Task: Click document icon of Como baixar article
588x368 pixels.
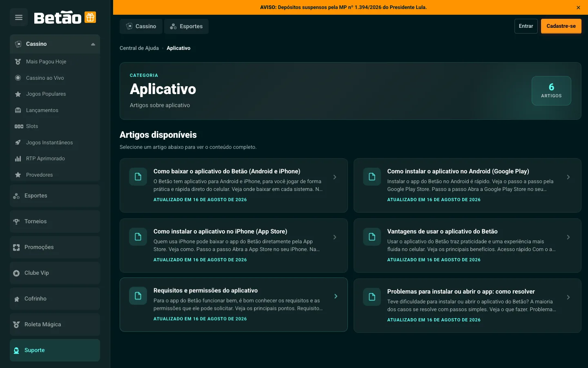Action: point(138,177)
